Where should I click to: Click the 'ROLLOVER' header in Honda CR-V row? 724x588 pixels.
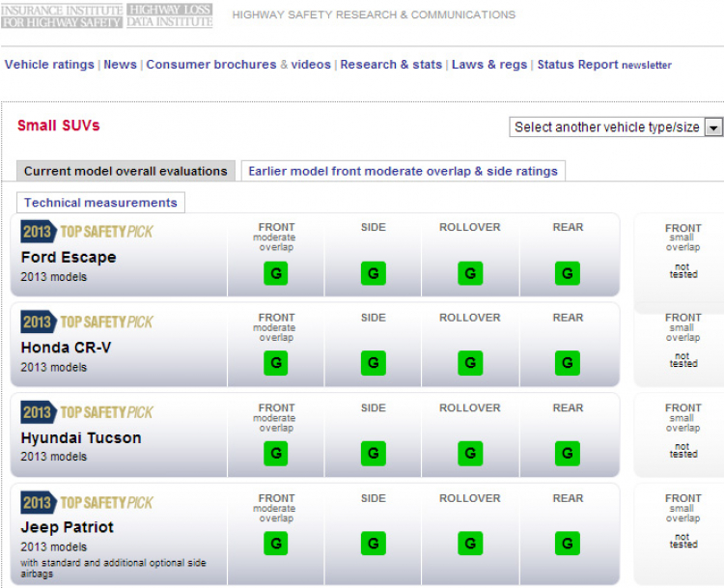click(469, 318)
